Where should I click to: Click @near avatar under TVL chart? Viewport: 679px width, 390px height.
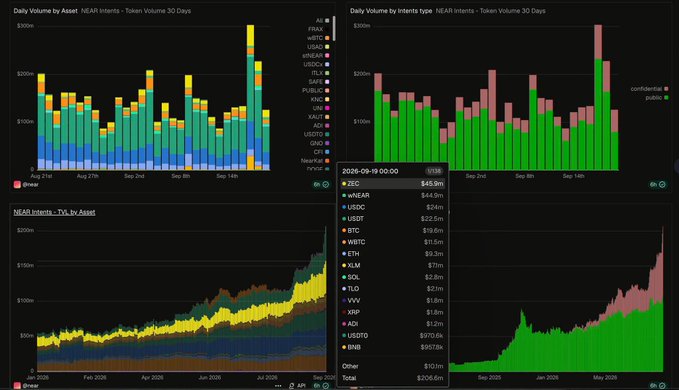[x=17, y=385]
